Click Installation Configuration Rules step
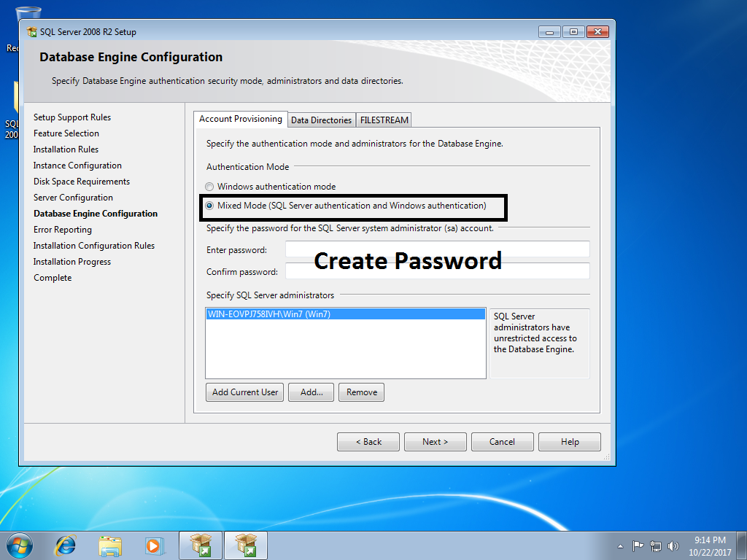 [94, 246]
